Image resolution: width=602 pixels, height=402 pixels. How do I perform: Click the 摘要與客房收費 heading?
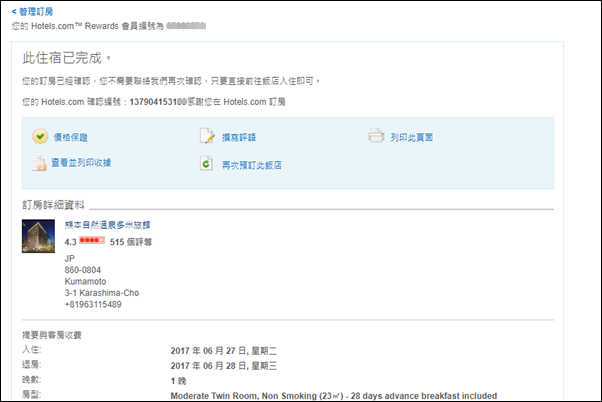pos(51,335)
